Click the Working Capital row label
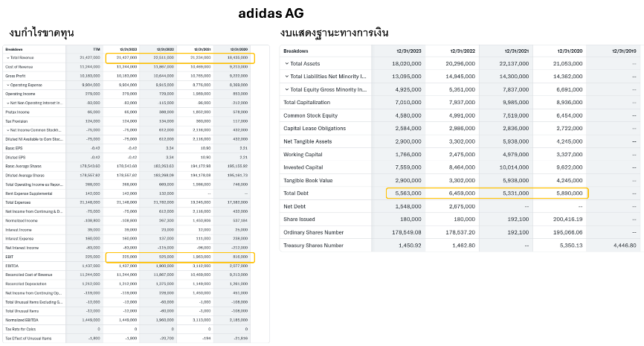This screenshot has height=346, width=644. (x=303, y=155)
